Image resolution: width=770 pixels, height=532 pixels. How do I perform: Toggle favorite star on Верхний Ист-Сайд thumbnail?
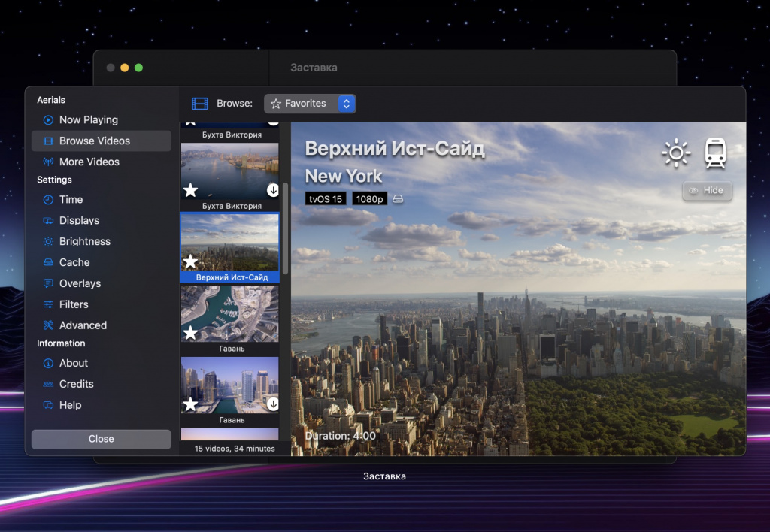point(190,261)
